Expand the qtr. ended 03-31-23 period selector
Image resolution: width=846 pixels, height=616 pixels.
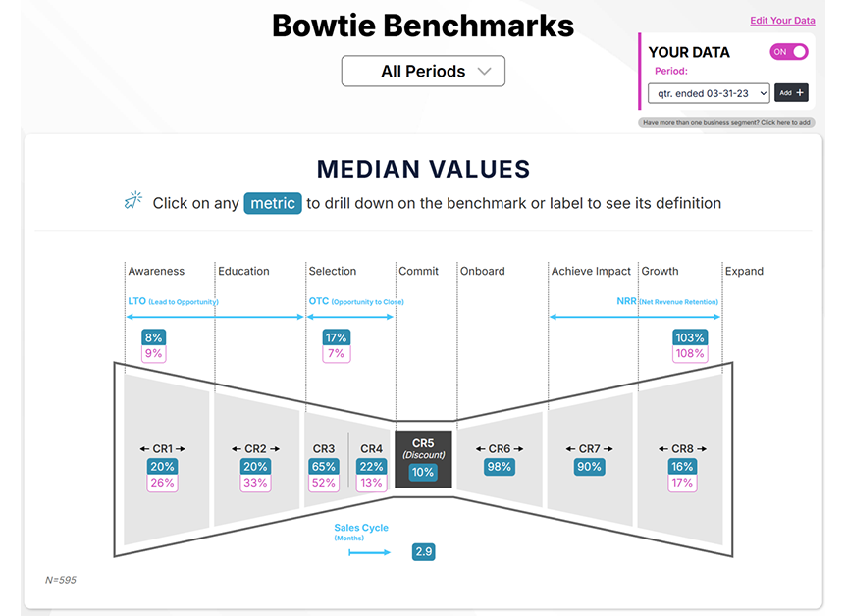709,93
